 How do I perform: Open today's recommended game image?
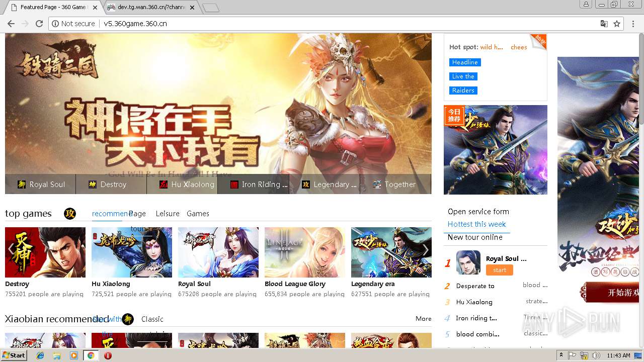coord(496,150)
